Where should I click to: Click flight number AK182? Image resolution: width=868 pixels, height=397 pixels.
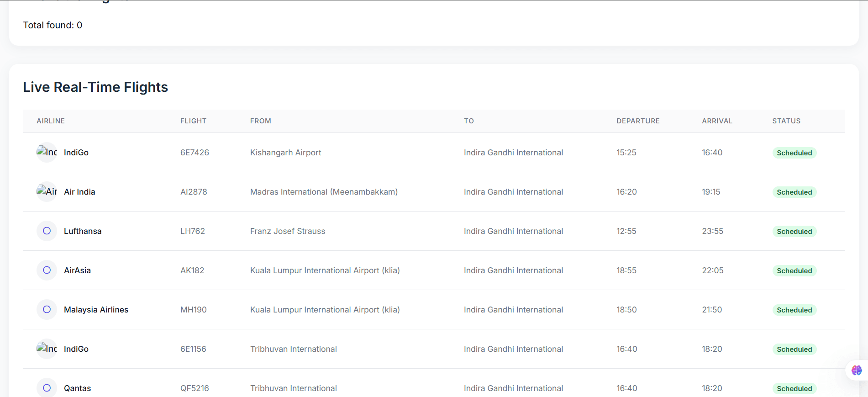click(x=192, y=270)
